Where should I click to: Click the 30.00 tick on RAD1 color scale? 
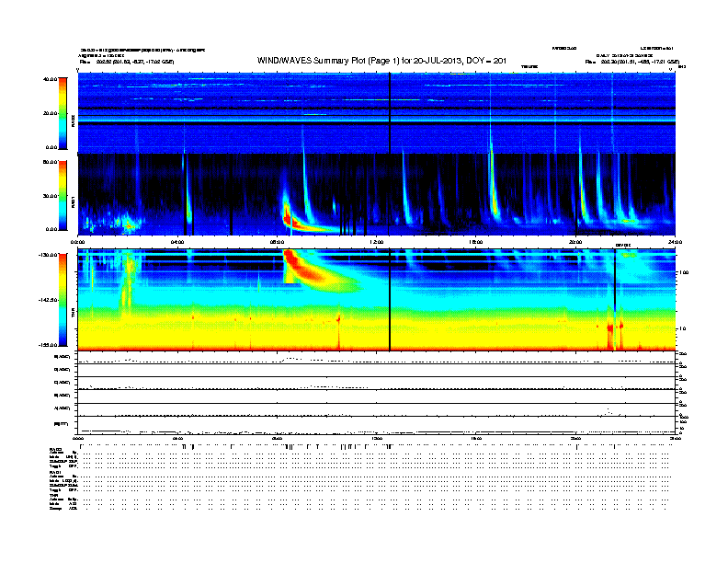click(50, 196)
